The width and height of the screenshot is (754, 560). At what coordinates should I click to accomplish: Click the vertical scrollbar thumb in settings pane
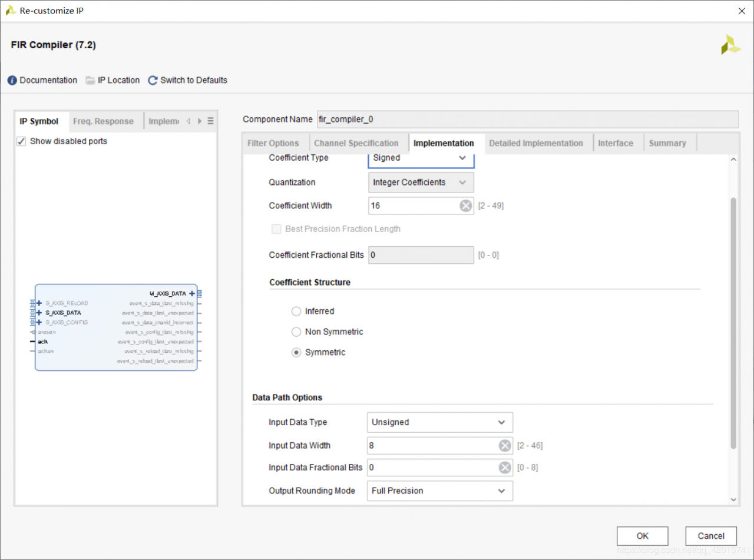tap(733, 323)
